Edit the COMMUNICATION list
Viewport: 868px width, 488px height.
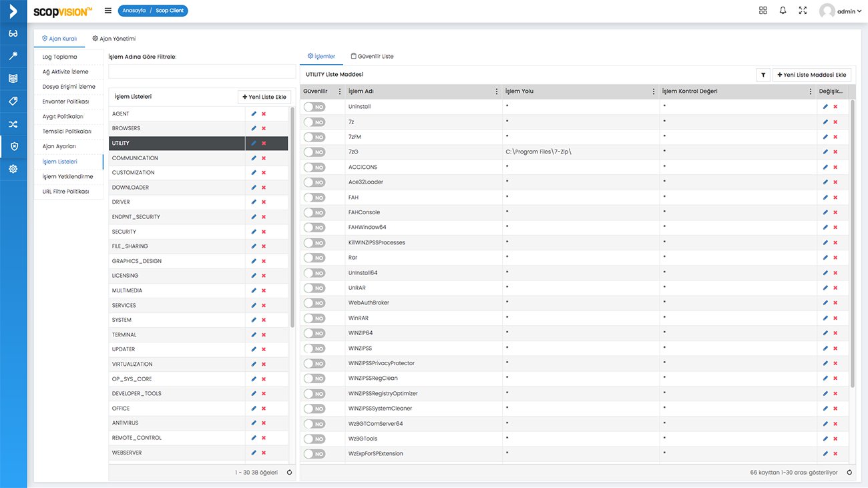254,158
